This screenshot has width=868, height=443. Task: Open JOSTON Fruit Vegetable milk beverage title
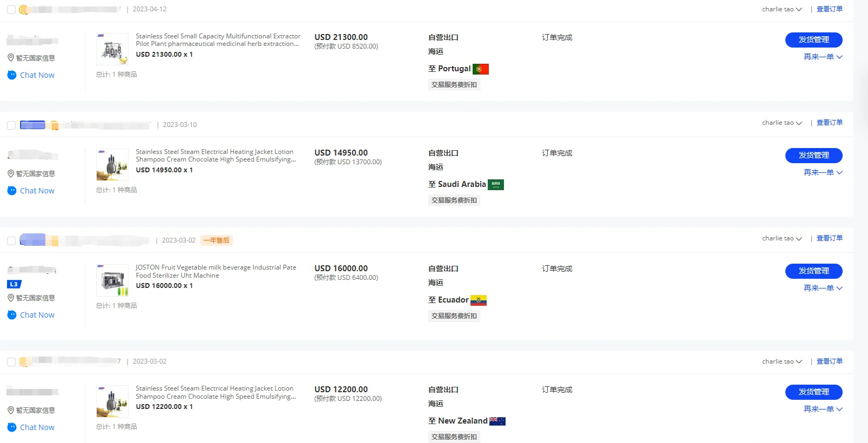(216, 271)
